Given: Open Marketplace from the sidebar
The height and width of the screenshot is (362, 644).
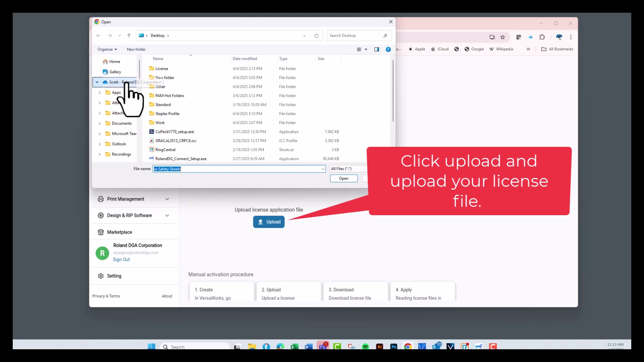Looking at the screenshot, I should [119, 232].
